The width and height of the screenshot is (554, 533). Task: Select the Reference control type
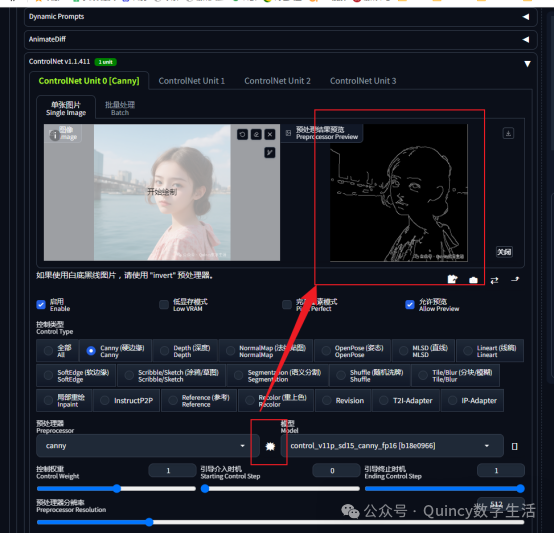(199, 401)
